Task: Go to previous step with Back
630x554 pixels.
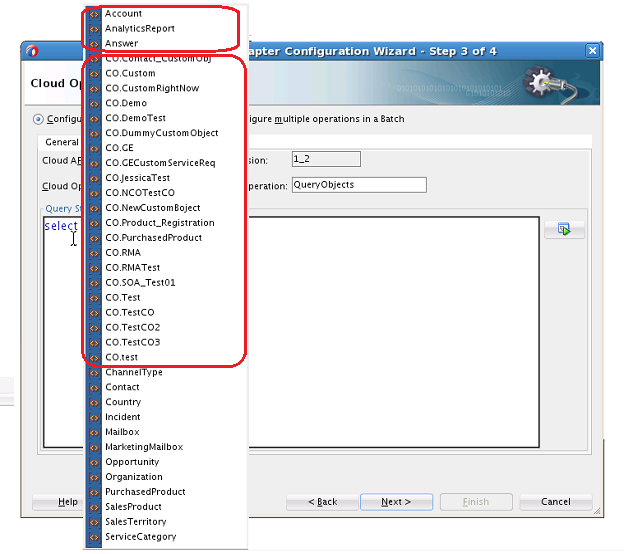Action: click(x=322, y=502)
